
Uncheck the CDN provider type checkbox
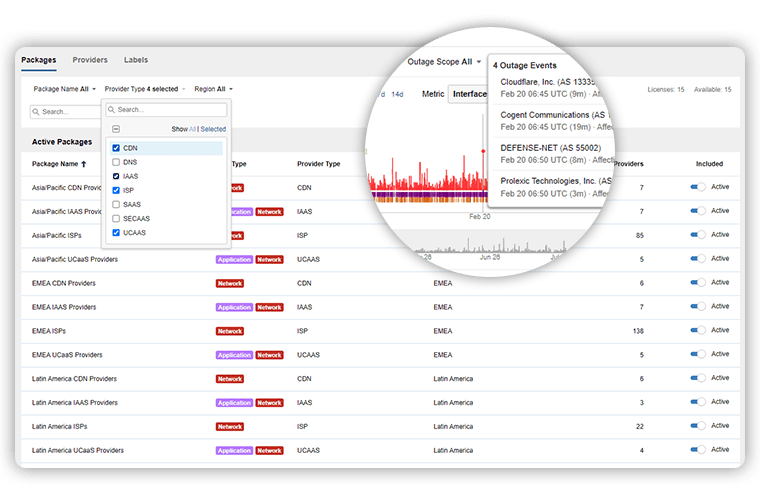click(x=116, y=148)
